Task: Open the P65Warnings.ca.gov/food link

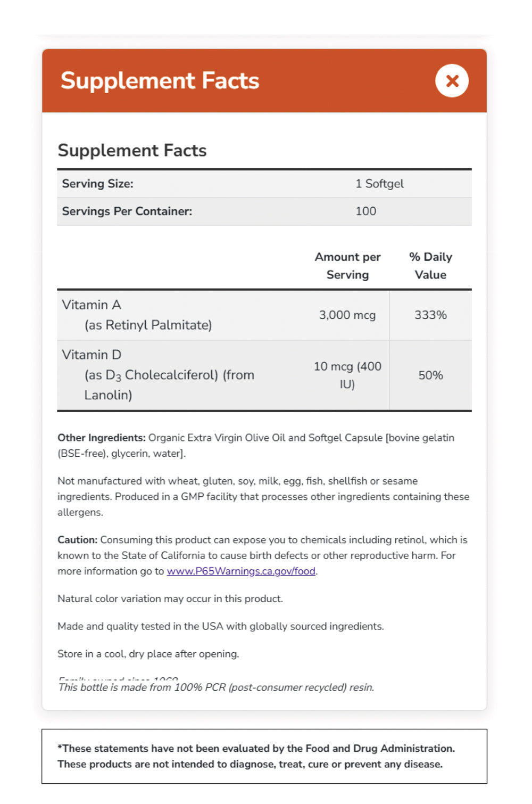Action: click(x=241, y=571)
